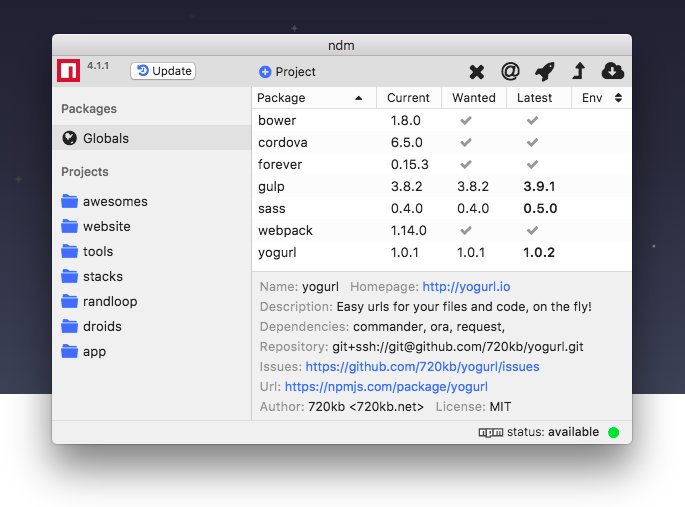Sort by Env column header

point(602,98)
